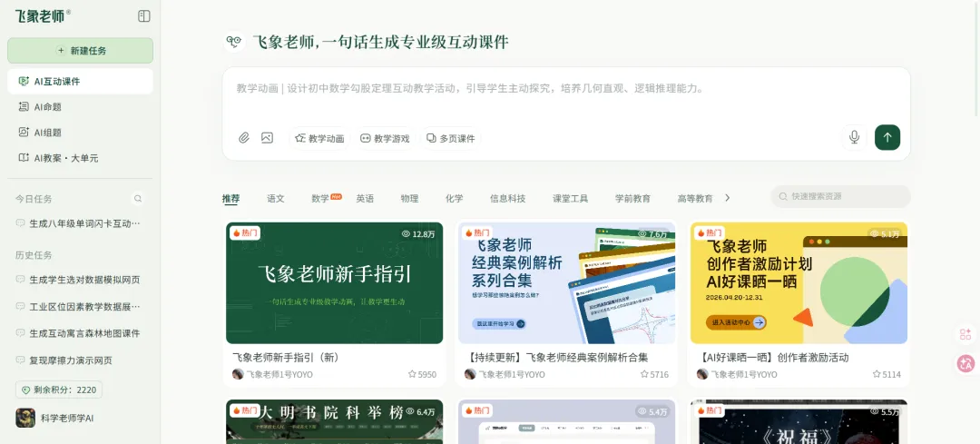Switch to the 学前教育 tab

click(x=632, y=198)
